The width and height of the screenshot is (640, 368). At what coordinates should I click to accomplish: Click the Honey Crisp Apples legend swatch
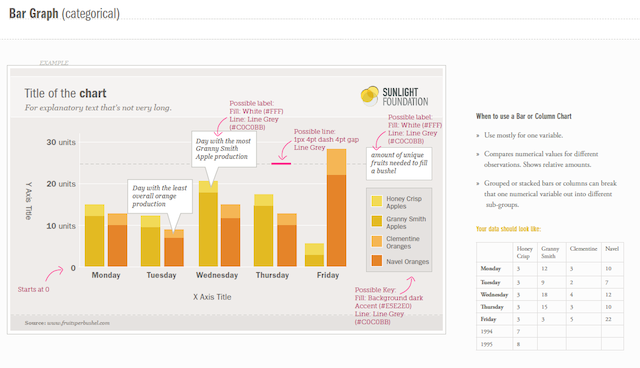pos(377,201)
